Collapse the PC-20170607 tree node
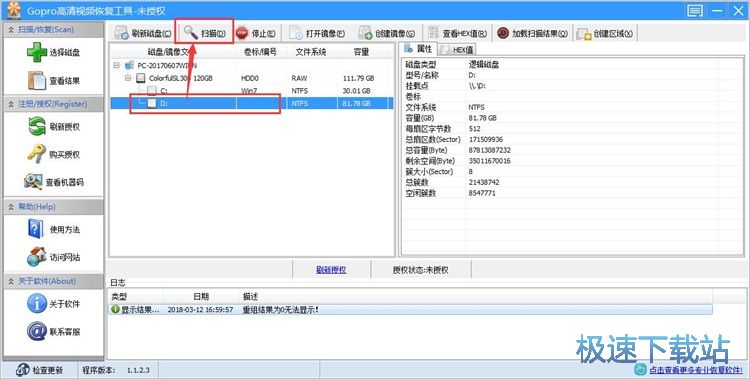Image resolution: width=750 pixels, height=379 pixels. point(116,65)
